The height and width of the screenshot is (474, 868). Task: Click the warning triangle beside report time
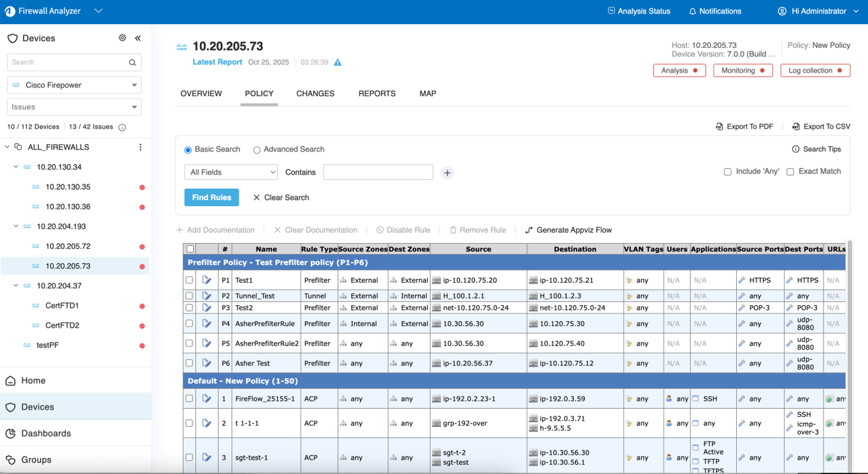(338, 63)
